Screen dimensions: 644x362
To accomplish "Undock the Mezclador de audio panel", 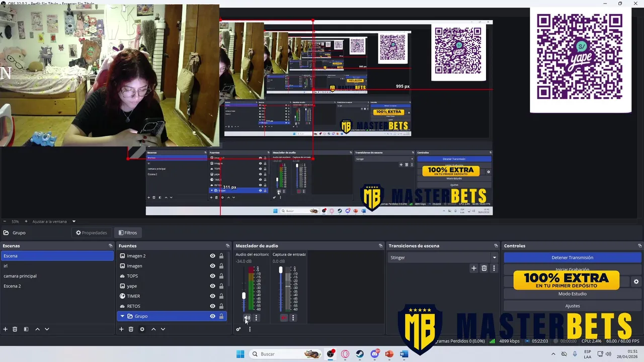I will [x=380, y=246].
